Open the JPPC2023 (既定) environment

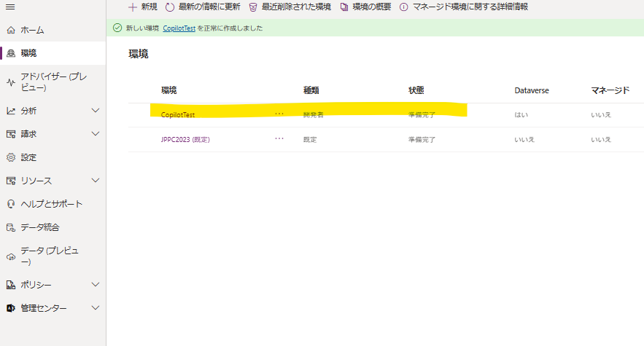[x=185, y=140]
